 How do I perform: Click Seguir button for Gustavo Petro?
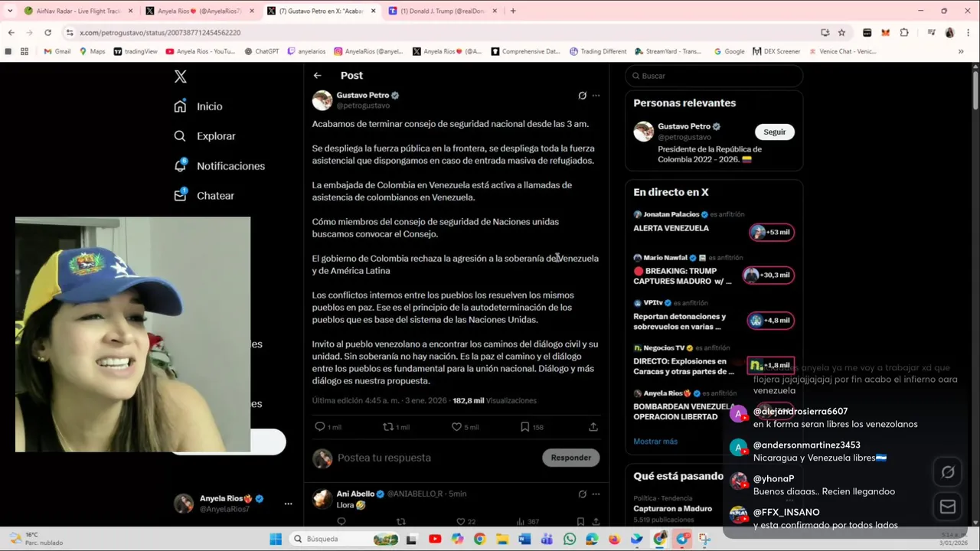pos(774,132)
